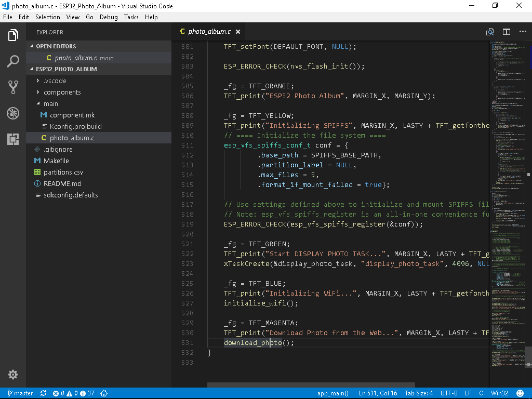The image size is (532, 399).
Task: Change language mode via C in status bar
Action: coord(481,393)
